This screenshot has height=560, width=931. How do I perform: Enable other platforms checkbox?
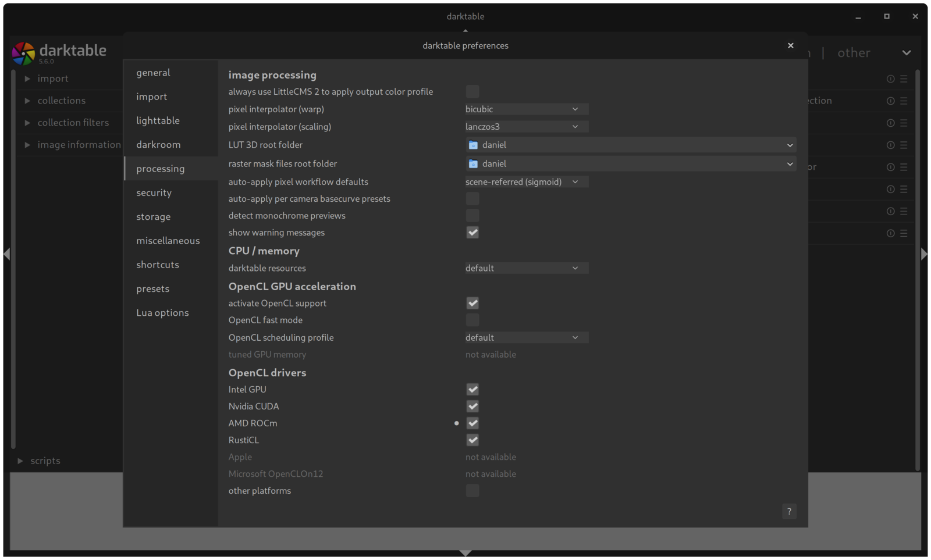tap(472, 491)
